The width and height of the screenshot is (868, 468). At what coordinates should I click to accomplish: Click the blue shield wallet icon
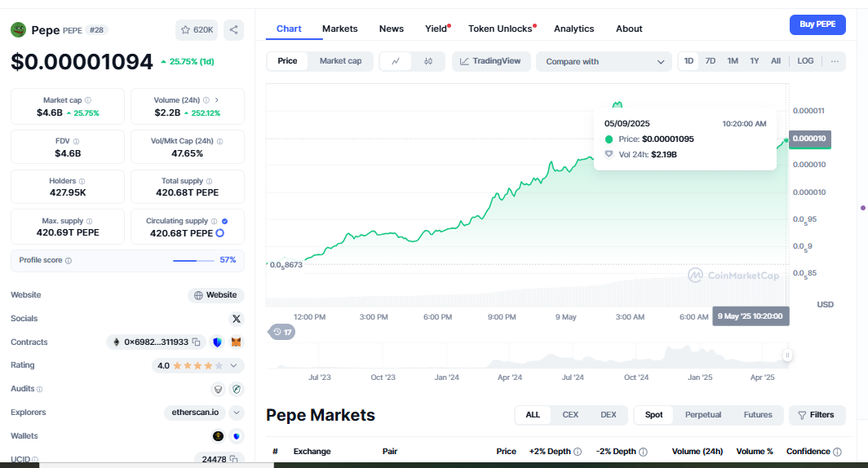pos(237,436)
